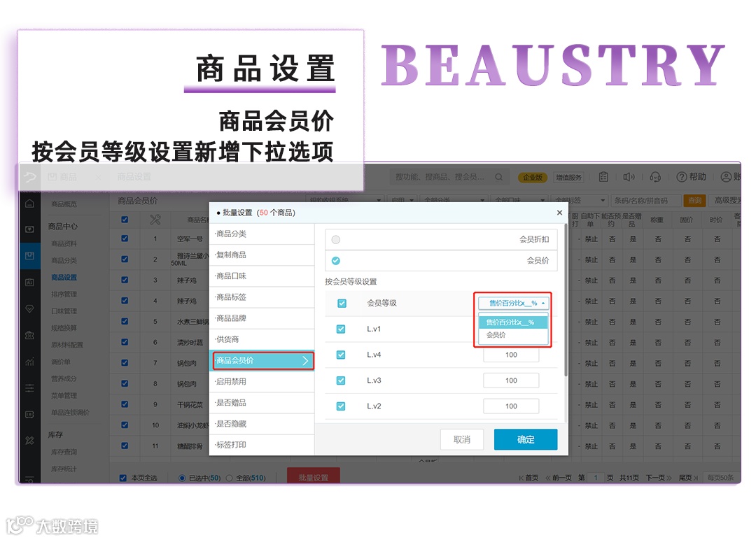This screenshot has height=540, width=756.
Task: Expand the 商品会员价 chevron arrow
Action: pos(304,360)
